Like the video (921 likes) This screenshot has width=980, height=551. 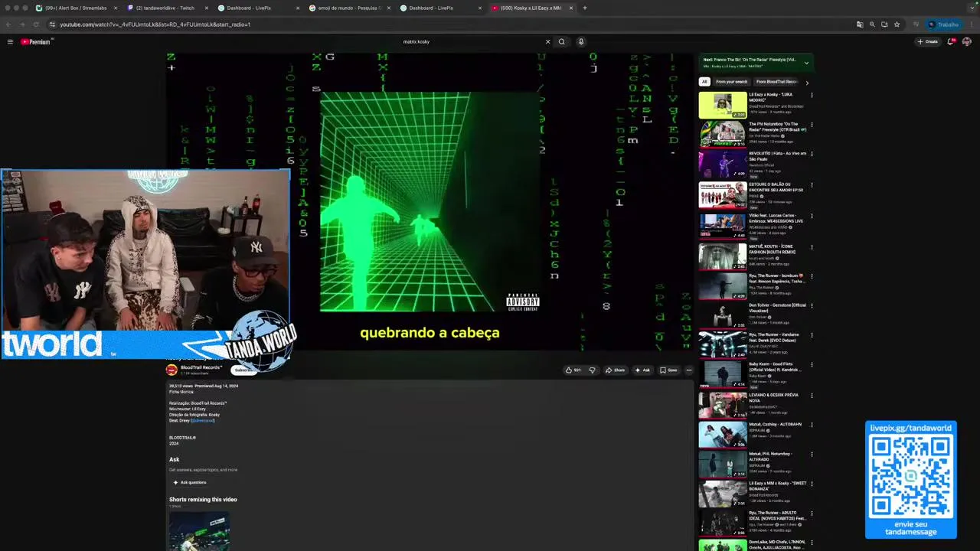point(573,370)
